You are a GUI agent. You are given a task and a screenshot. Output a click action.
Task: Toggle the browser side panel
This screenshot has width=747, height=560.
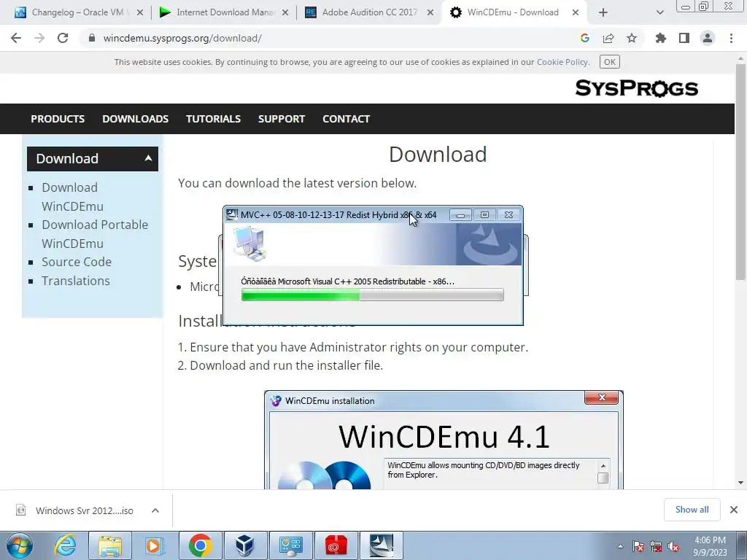click(x=684, y=38)
